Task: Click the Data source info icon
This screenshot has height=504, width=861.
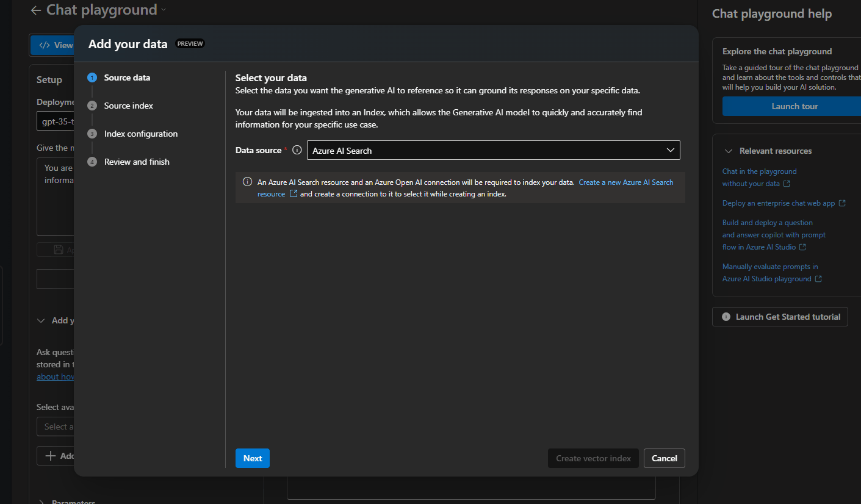Action: coord(297,150)
